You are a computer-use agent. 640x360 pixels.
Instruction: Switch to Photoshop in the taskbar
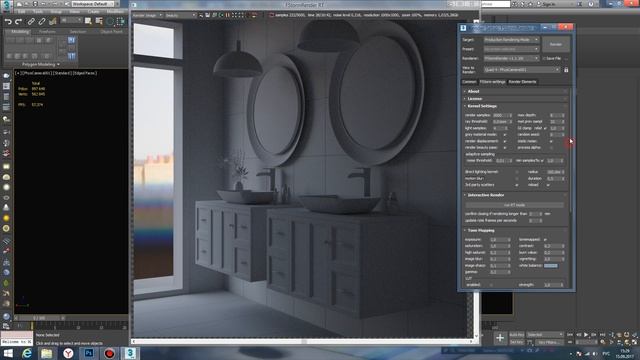click(x=89, y=353)
